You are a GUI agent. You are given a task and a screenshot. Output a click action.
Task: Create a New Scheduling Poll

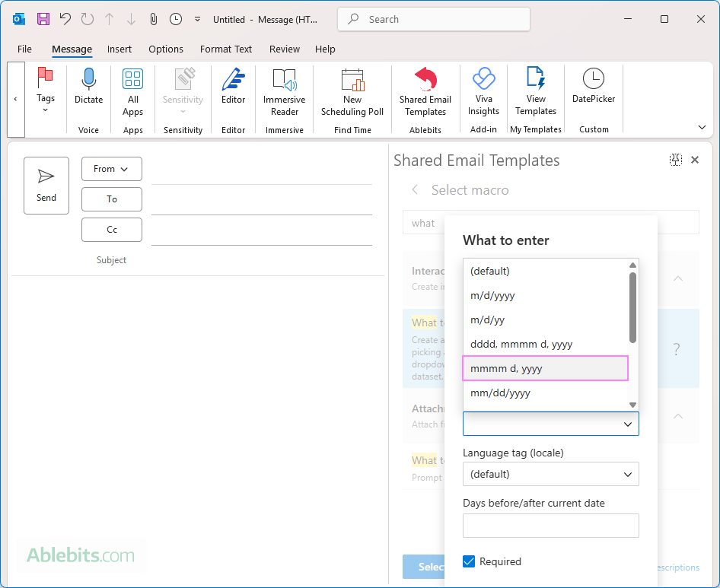pyautogui.click(x=352, y=92)
